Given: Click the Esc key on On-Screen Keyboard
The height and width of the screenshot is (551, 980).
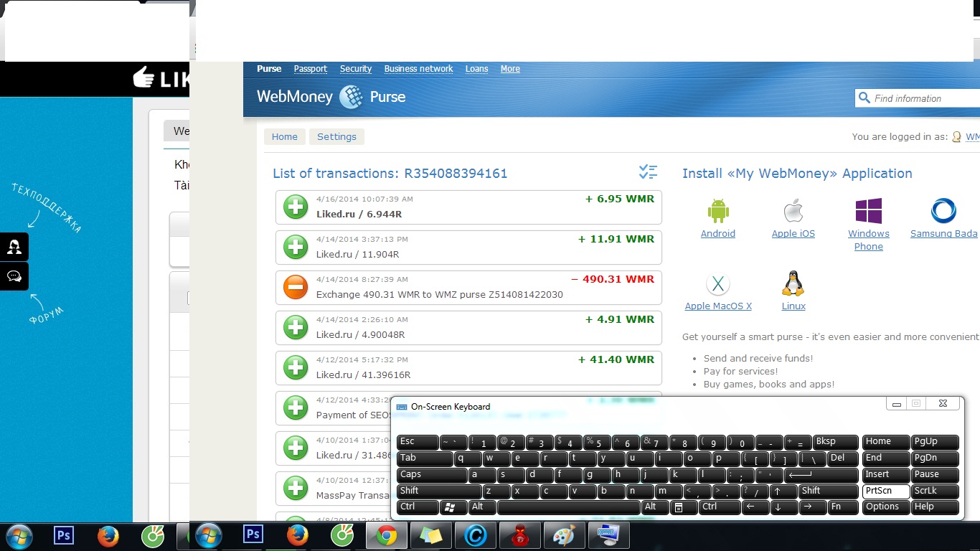Looking at the screenshot, I should click(x=418, y=443).
